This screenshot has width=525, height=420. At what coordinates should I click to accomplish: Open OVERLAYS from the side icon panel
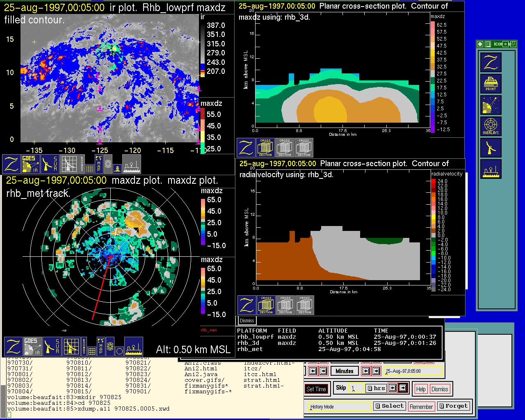pyautogui.click(x=491, y=126)
